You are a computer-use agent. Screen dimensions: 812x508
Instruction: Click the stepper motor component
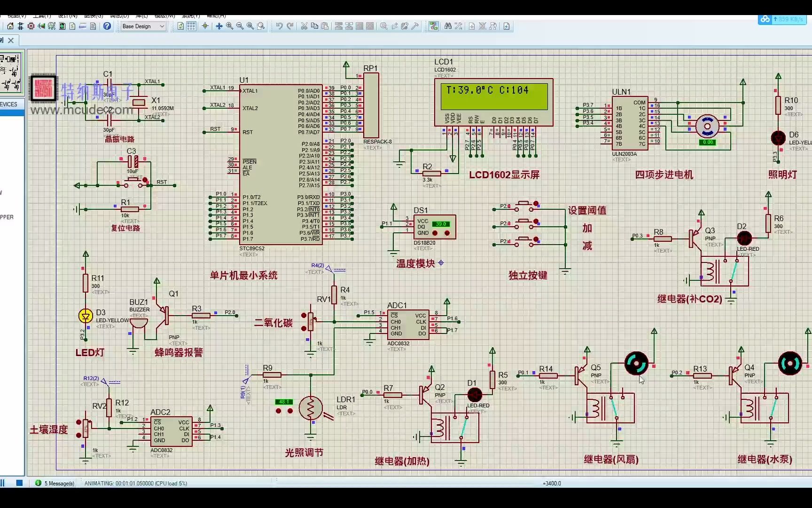tap(707, 126)
